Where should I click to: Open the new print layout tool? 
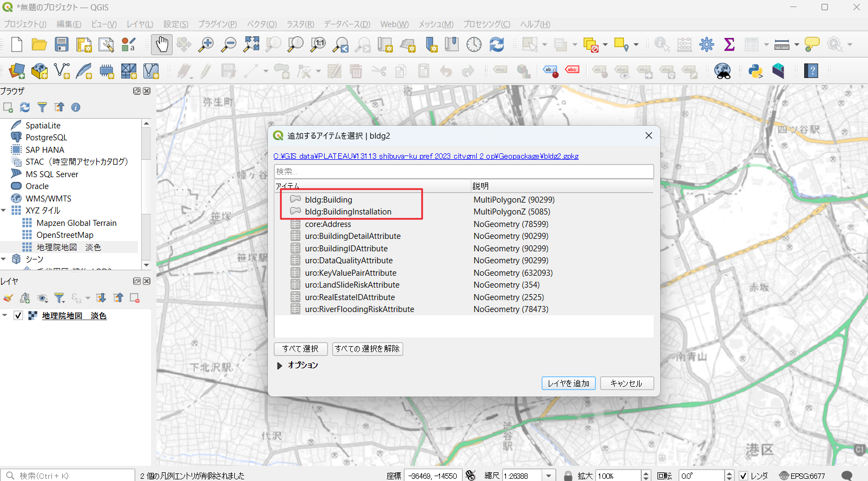point(84,44)
